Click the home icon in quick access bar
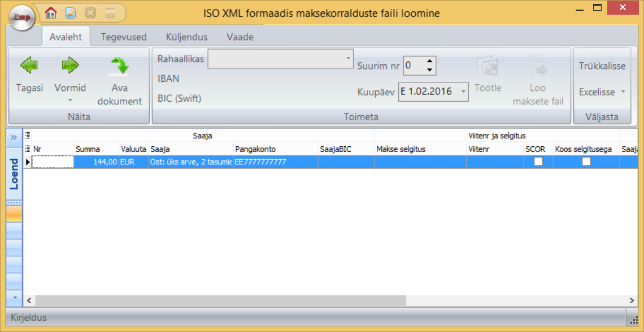The width and height of the screenshot is (644, 332). 51,12
